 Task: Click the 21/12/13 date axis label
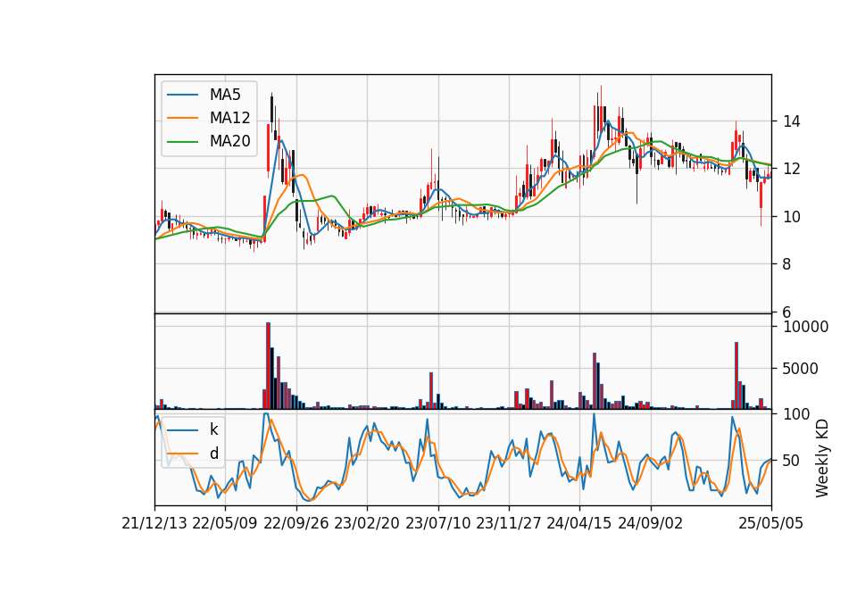point(154,524)
